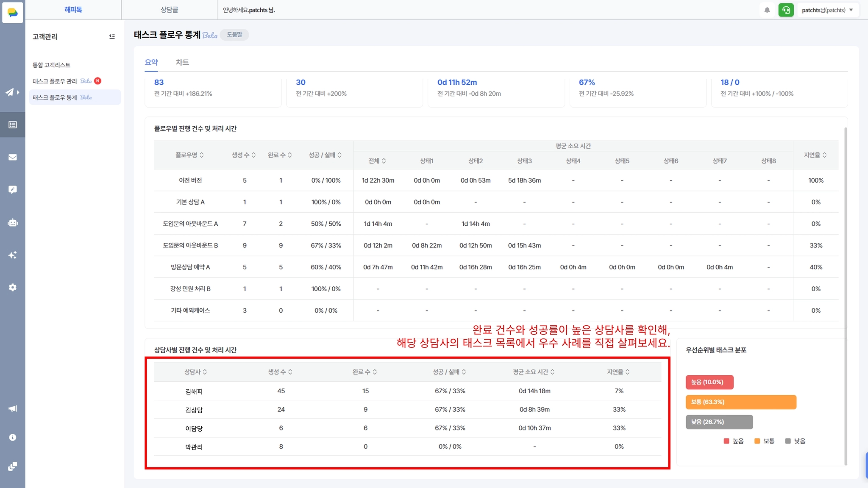The height and width of the screenshot is (488, 868).
Task: Open the 상담콜 top tab
Action: pyautogui.click(x=169, y=10)
